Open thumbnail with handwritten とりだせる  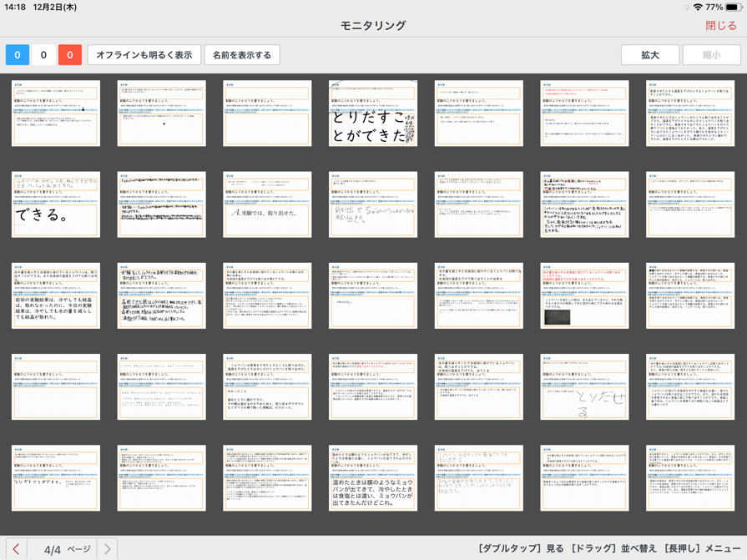584,386
